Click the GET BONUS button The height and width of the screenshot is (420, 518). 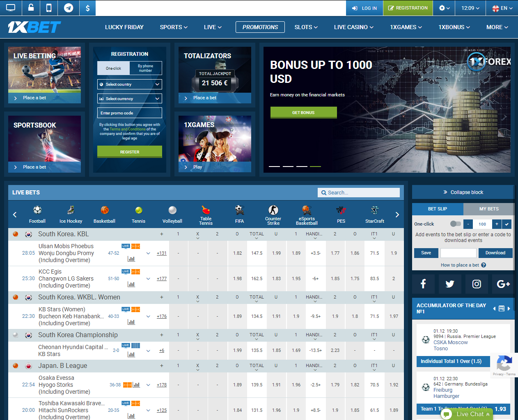(303, 112)
